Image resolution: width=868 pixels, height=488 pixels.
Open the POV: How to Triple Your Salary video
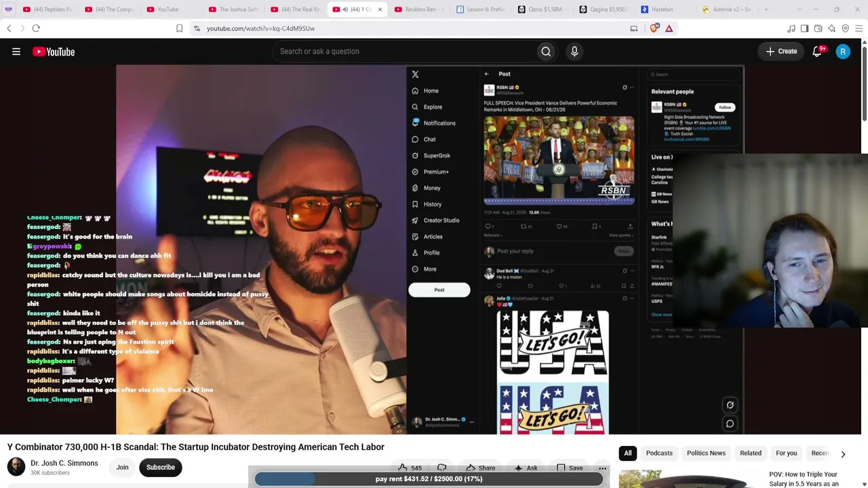point(805,479)
